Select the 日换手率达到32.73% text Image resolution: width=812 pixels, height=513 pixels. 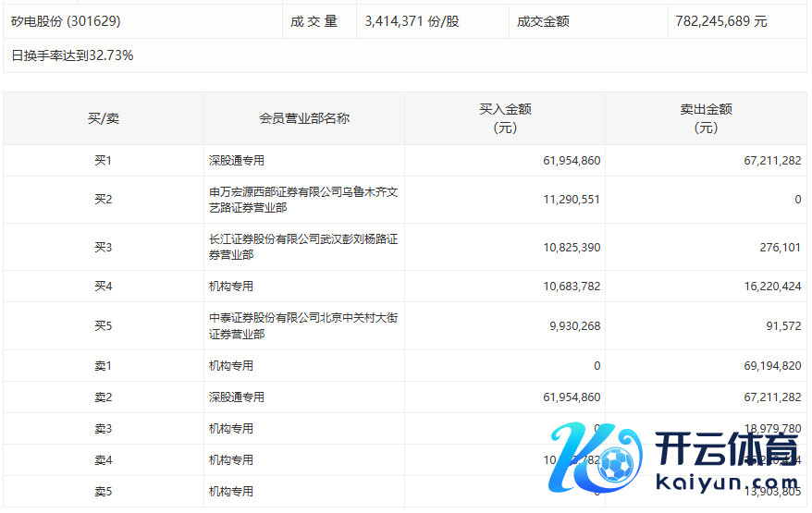(x=72, y=55)
